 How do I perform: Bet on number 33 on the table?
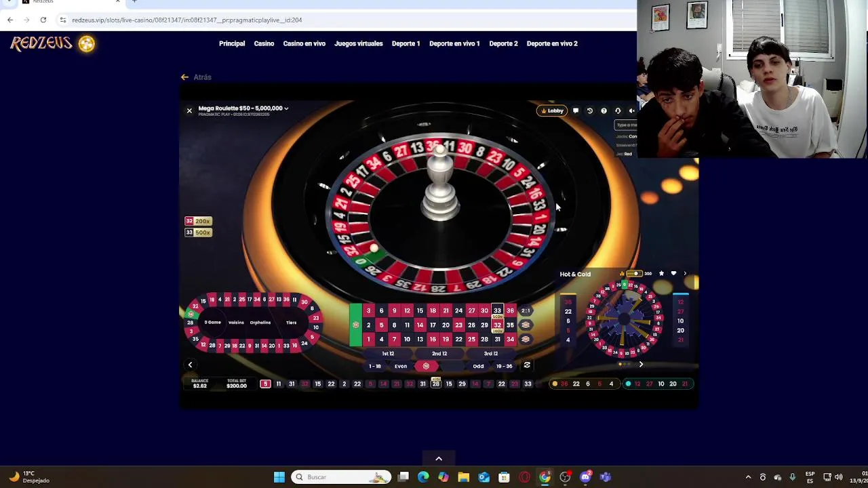click(497, 310)
